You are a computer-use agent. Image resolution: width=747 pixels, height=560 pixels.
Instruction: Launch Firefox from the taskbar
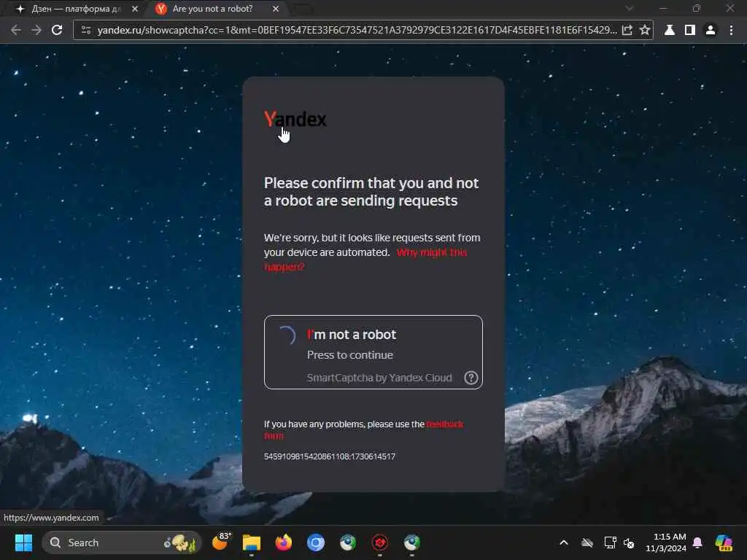(x=284, y=542)
